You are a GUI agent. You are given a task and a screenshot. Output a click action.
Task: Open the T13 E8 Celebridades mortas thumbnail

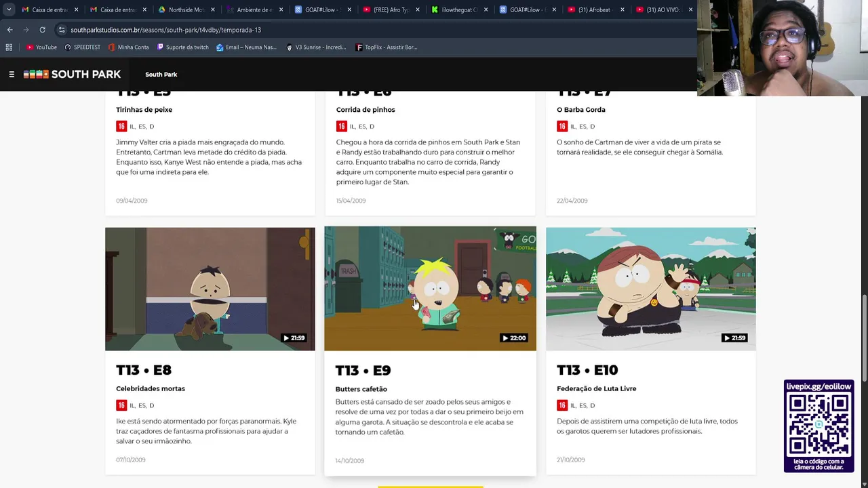(210, 289)
